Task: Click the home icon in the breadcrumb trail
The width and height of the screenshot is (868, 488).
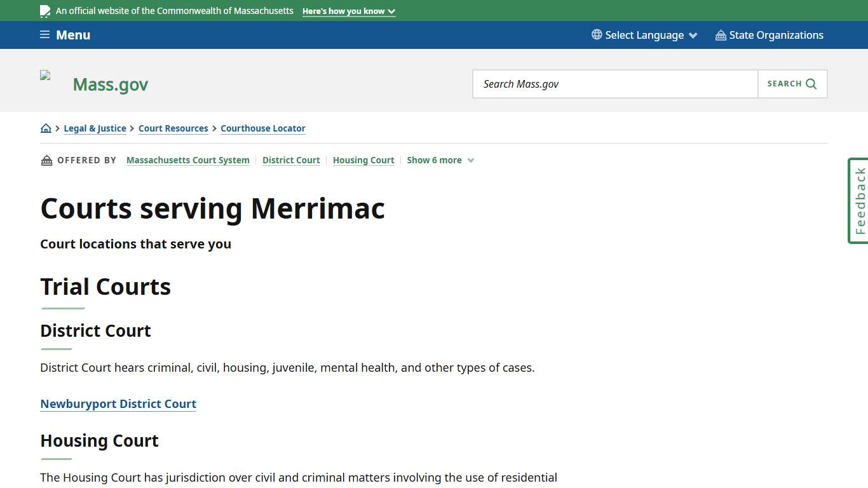Action: click(46, 128)
